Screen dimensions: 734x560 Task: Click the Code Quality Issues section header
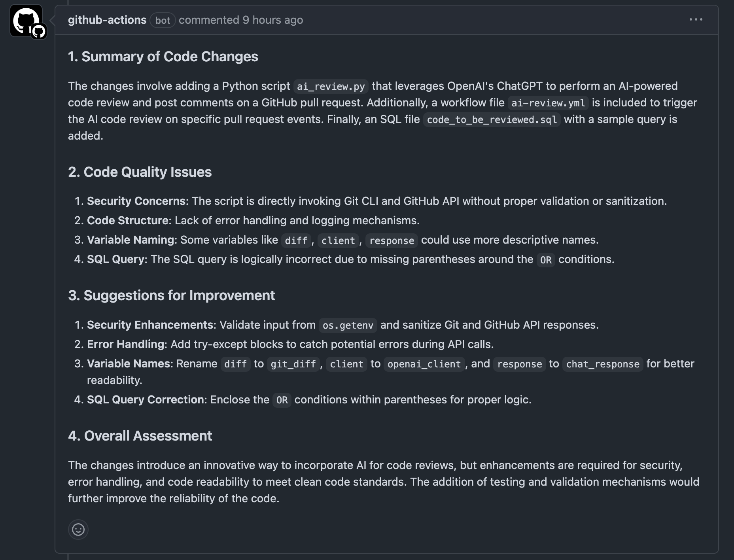click(140, 172)
